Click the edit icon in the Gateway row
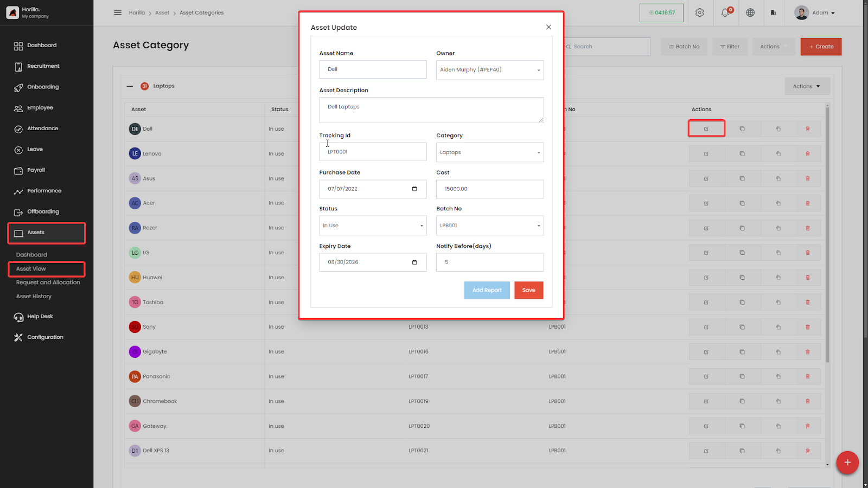This screenshot has height=488, width=868. [706, 426]
